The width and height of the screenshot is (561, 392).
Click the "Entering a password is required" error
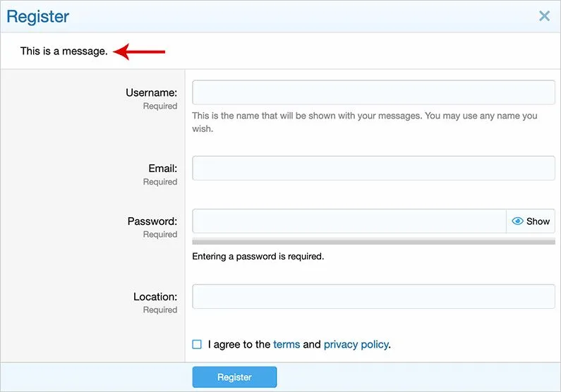(258, 257)
